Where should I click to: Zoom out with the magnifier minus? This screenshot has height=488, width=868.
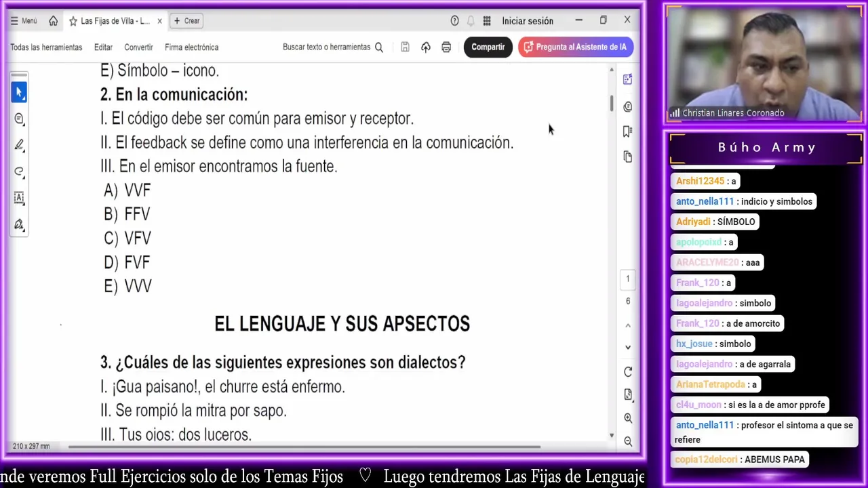tap(627, 441)
